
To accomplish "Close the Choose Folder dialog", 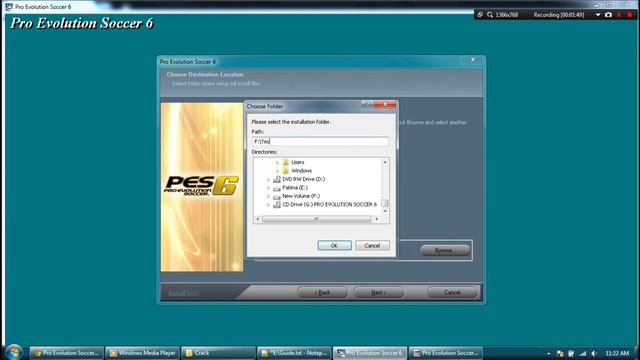I will (x=385, y=105).
